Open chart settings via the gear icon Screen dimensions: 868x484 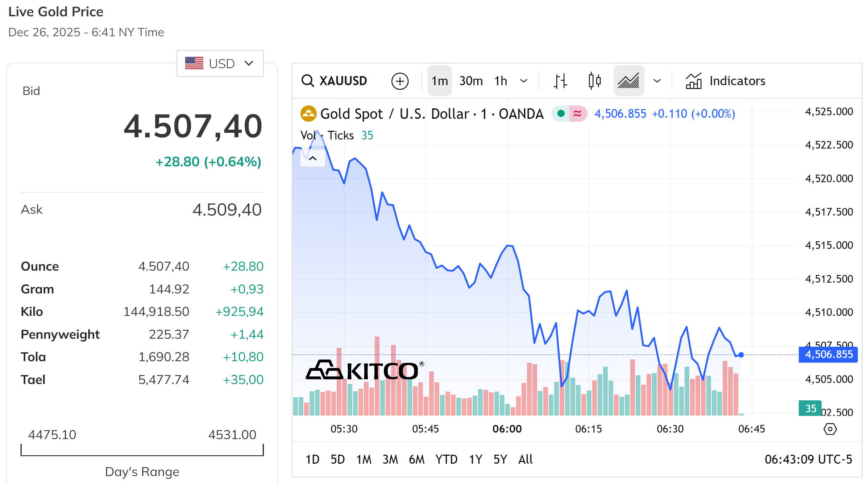tap(830, 429)
